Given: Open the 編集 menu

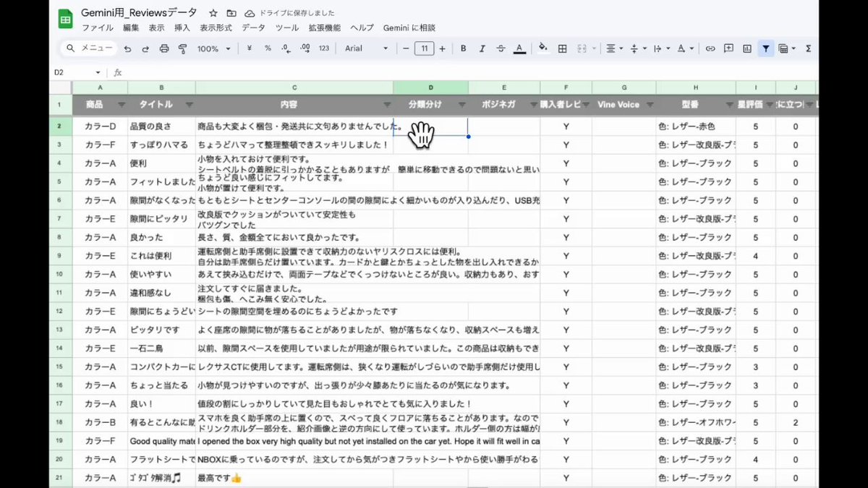Looking at the screenshot, I should coord(131,27).
